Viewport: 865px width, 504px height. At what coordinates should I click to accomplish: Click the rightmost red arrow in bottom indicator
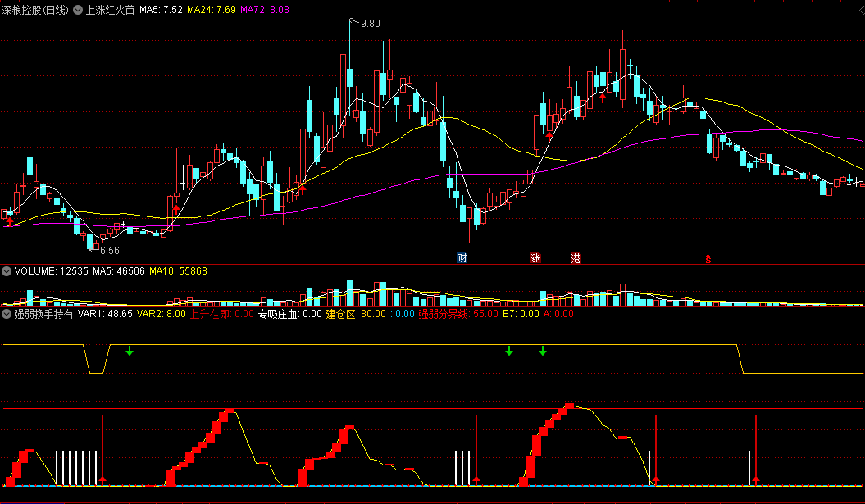[756, 479]
